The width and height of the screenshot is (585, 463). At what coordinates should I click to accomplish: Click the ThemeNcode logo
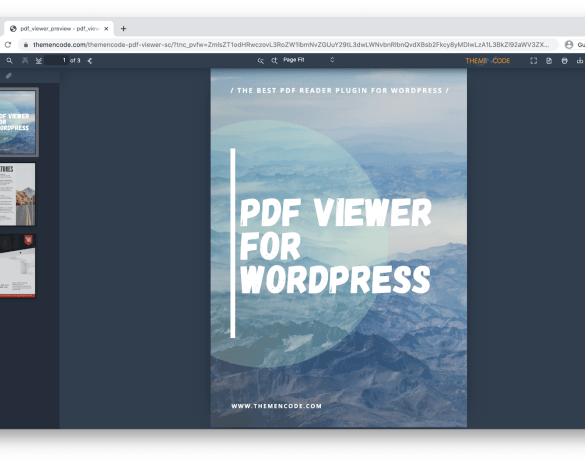487,61
